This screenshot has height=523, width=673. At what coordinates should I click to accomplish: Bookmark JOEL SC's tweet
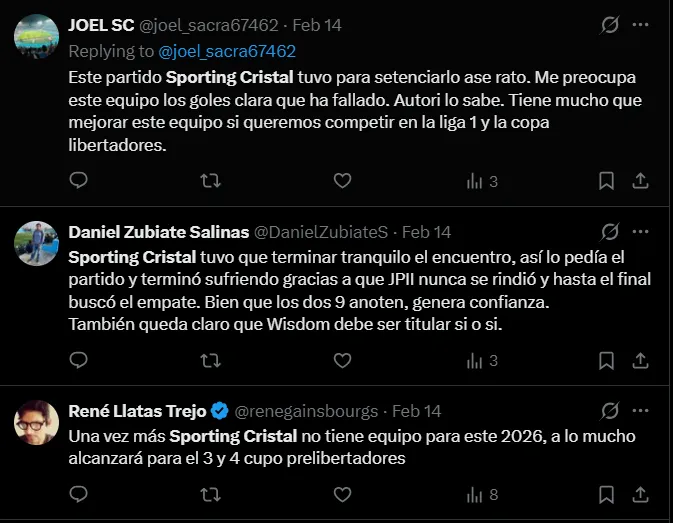click(606, 181)
